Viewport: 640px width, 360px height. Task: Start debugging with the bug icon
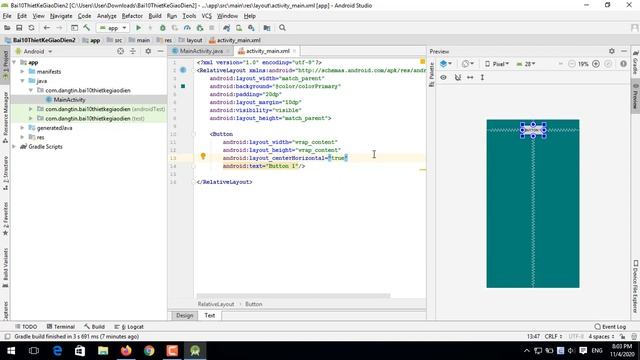(x=162, y=28)
